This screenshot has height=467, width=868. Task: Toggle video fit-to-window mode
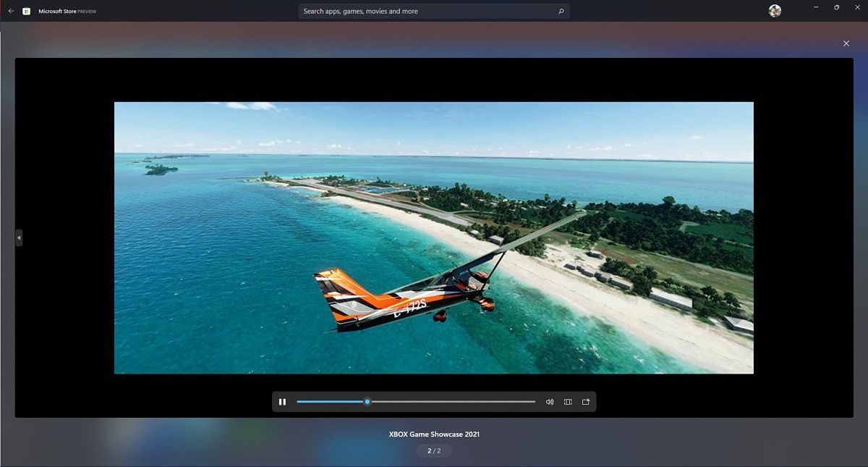click(568, 402)
